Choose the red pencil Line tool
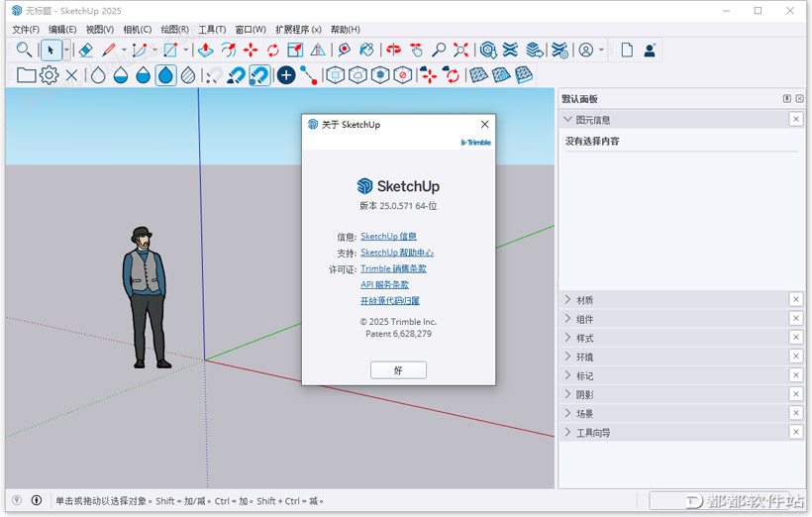Screen dimensions: 812x517 coord(109,50)
